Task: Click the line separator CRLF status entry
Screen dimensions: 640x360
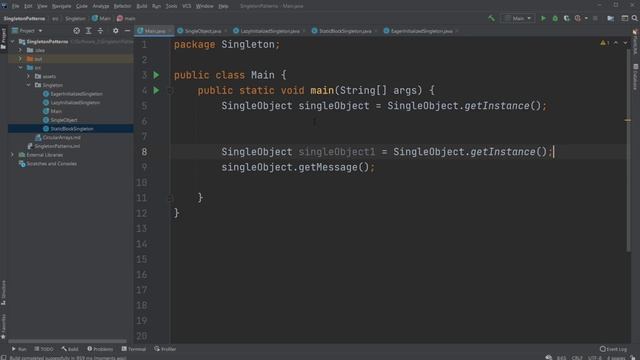Action: point(577,358)
